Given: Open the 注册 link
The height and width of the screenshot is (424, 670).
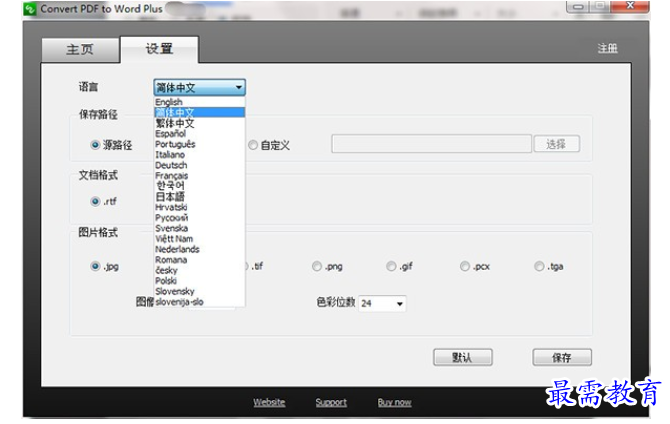Looking at the screenshot, I should point(607,49).
